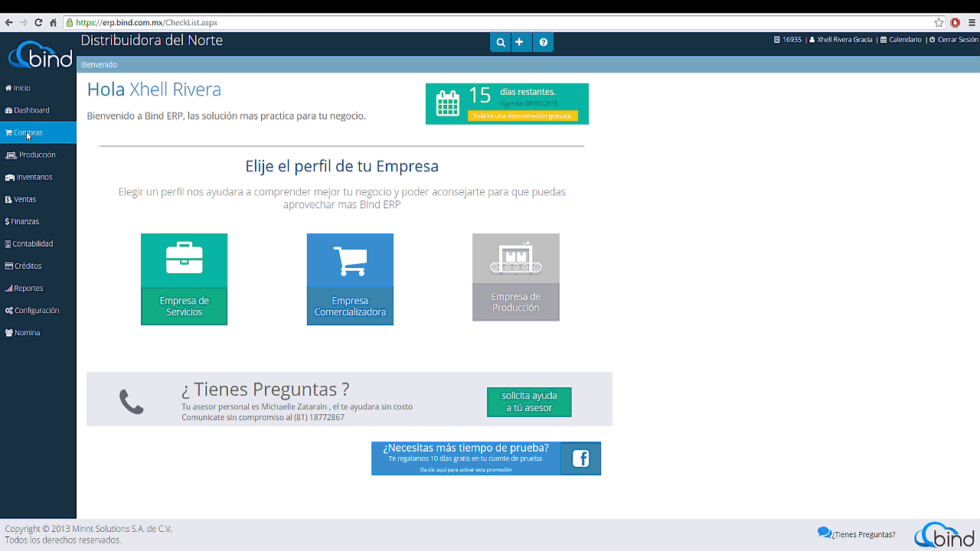Open the browser hamburger menu
The image size is (980, 551).
(972, 22)
